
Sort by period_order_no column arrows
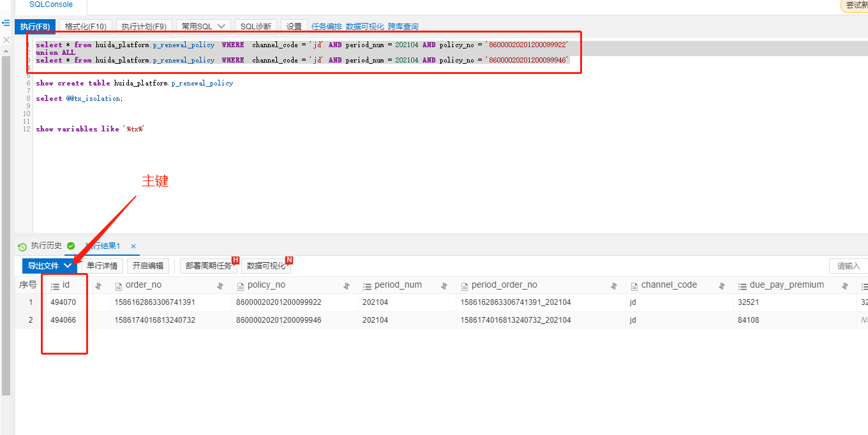pos(614,286)
